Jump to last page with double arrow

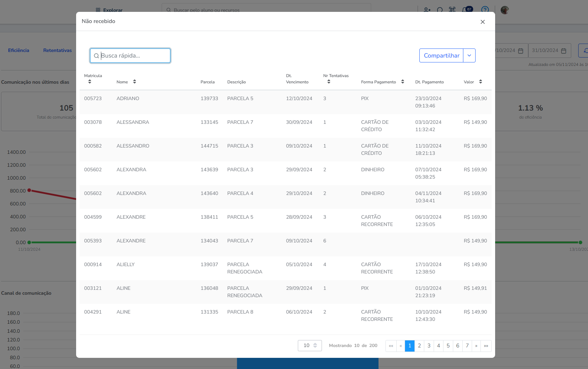click(486, 346)
